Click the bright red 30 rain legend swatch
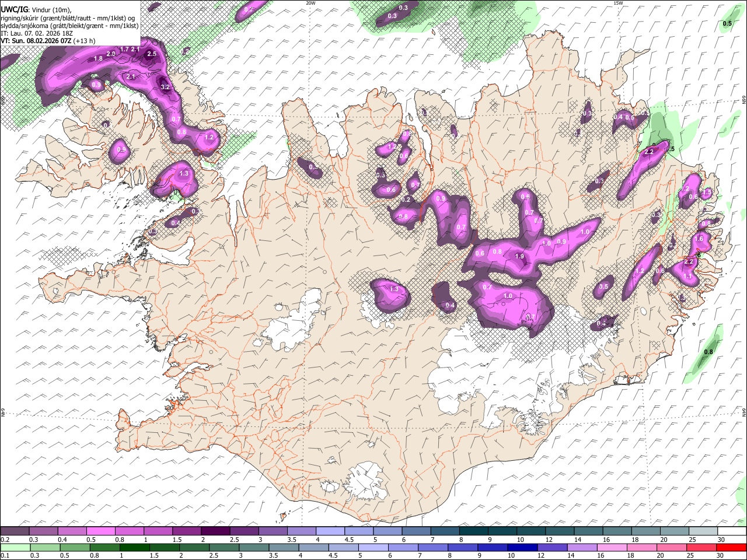This screenshot has width=747, height=560. [x=731, y=547]
